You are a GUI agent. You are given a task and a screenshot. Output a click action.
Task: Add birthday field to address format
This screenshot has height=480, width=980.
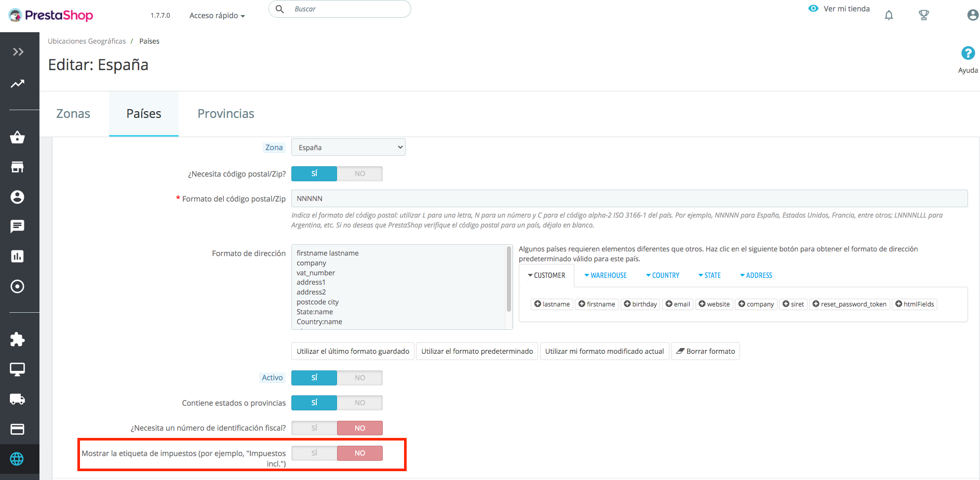click(x=640, y=304)
